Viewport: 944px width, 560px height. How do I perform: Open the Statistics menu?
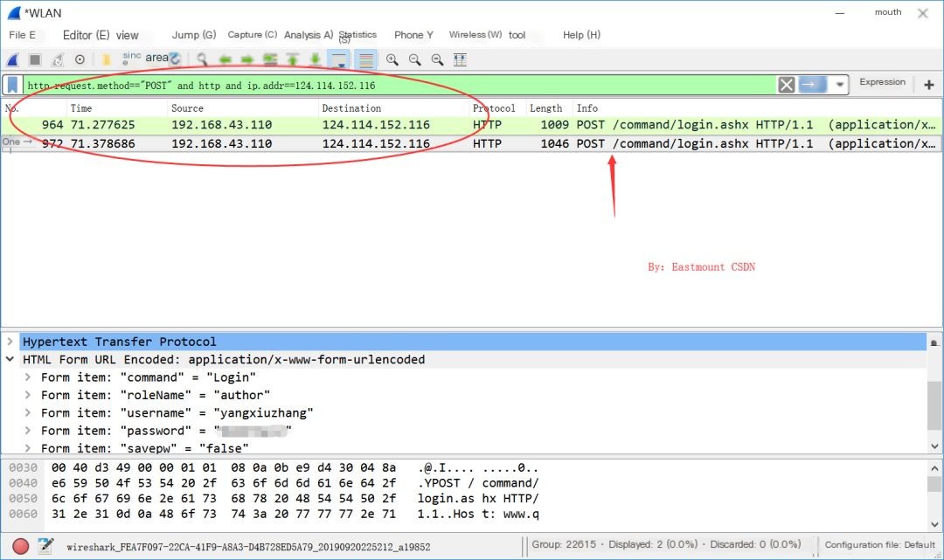[x=357, y=35]
